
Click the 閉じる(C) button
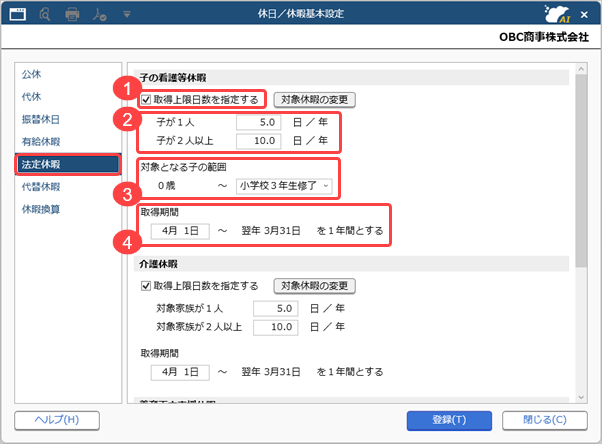(545, 420)
